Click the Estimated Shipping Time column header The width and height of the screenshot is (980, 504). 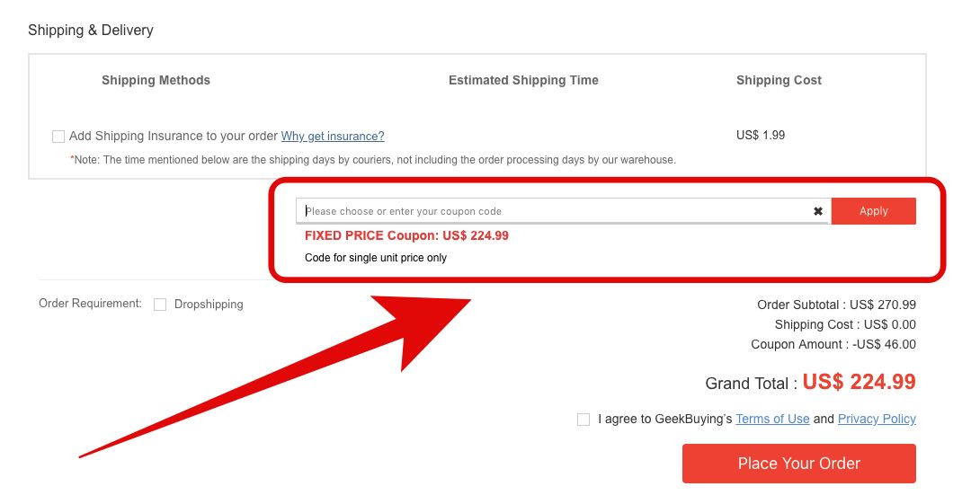pos(523,80)
